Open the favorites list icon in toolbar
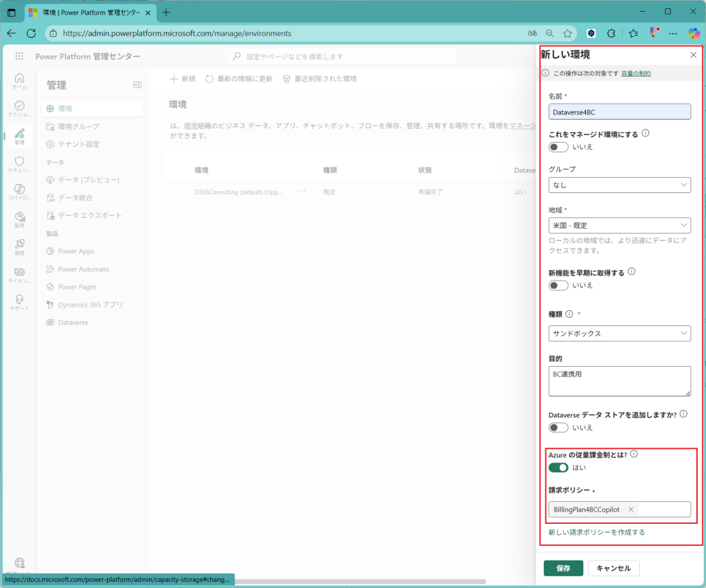Image resolution: width=706 pixels, height=588 pixels. click(633, 33)
